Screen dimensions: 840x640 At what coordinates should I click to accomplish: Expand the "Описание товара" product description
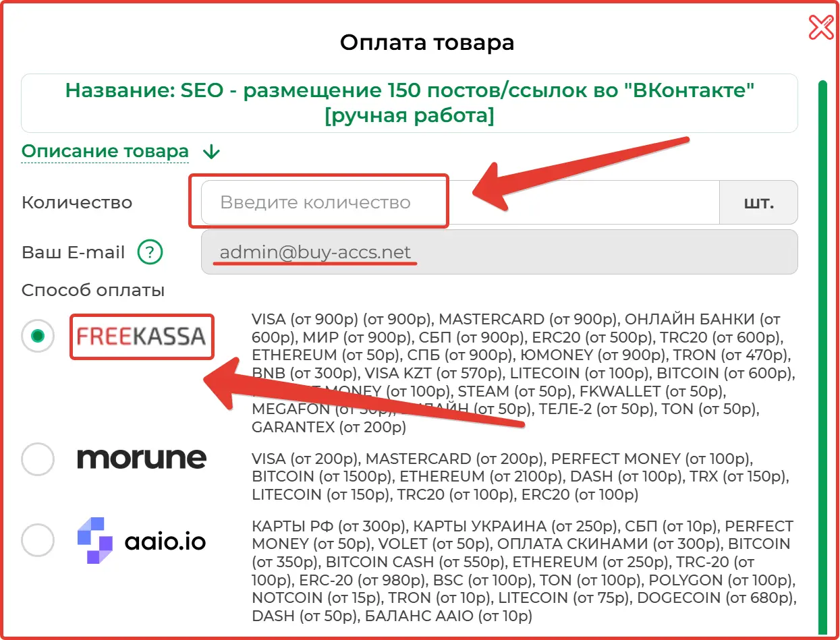point(105,151)
